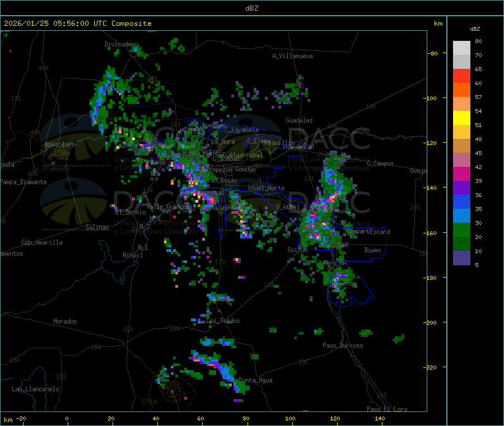Click the magenta 42 dBZ legend swatch
This screenshot has width=504, height=426.
[461, 174]
